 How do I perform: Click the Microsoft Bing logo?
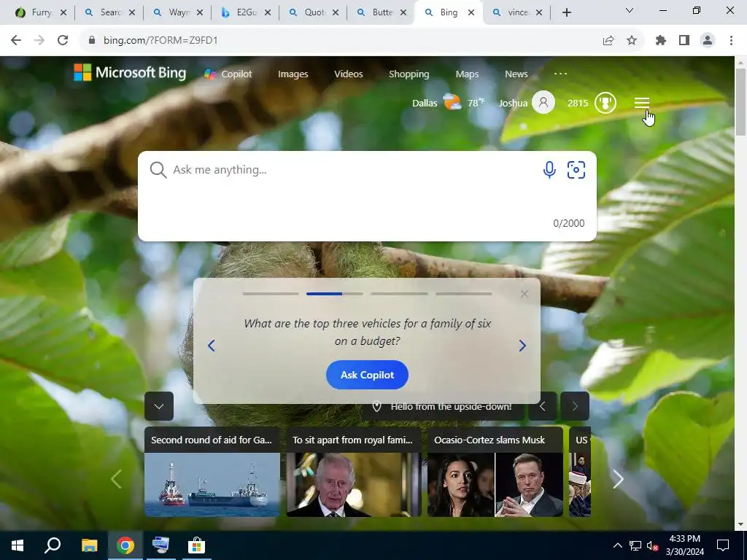[x=130, y=73]
